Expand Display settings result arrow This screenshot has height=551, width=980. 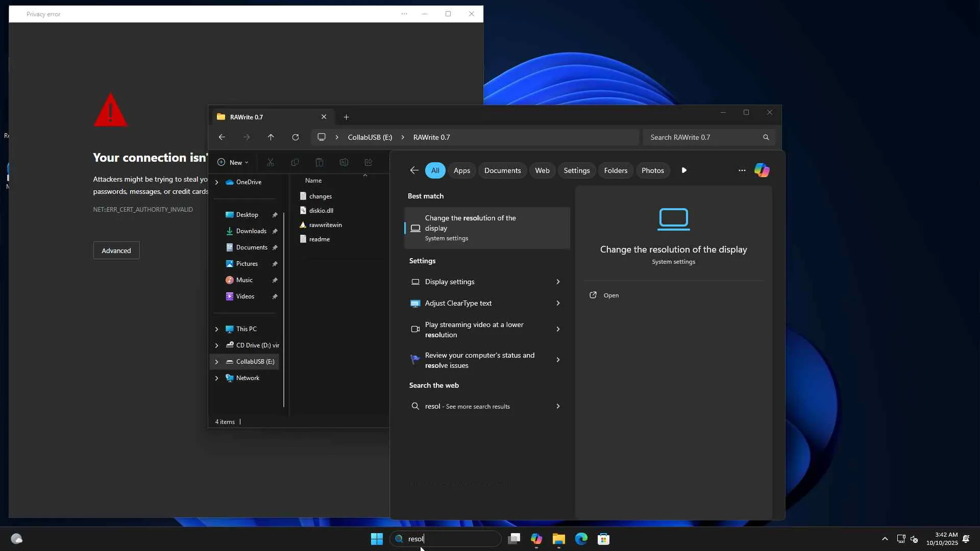click(x=558, y=282)
